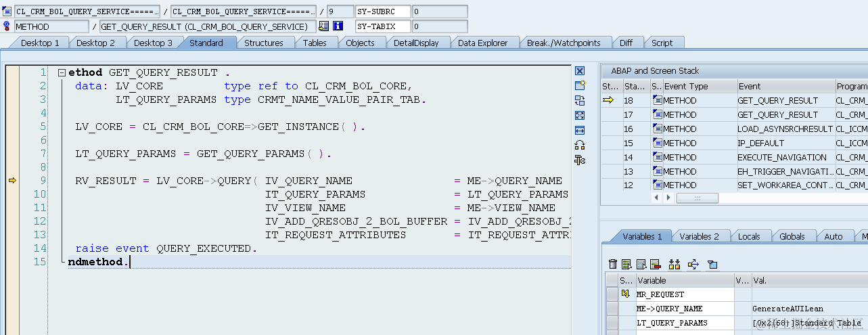Click the LT_QUERY_PARAMS variable cell
This screenshot has height=335, width=868.
pos(684,322)
